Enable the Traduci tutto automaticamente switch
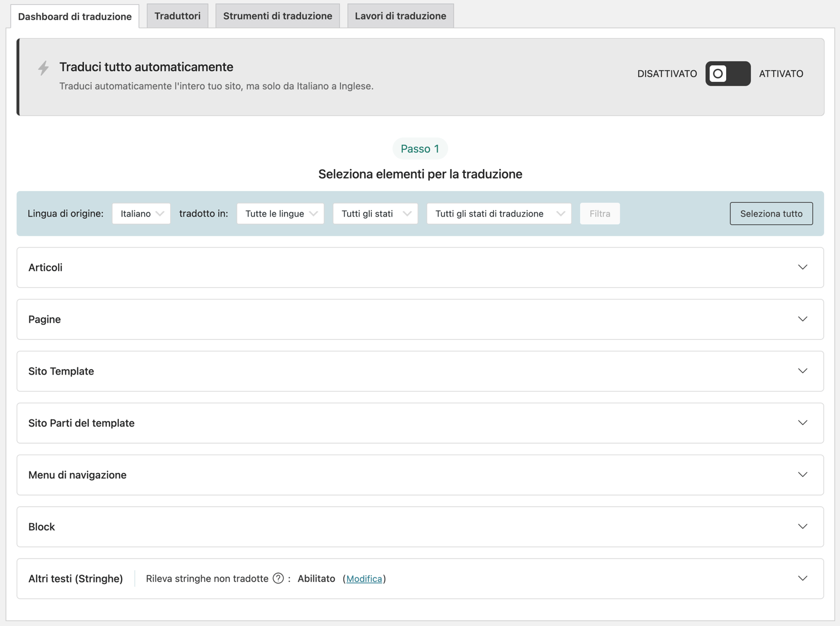The height and width of the screenshot is (626, 840). pyautogui.click(x=728, y=73)
